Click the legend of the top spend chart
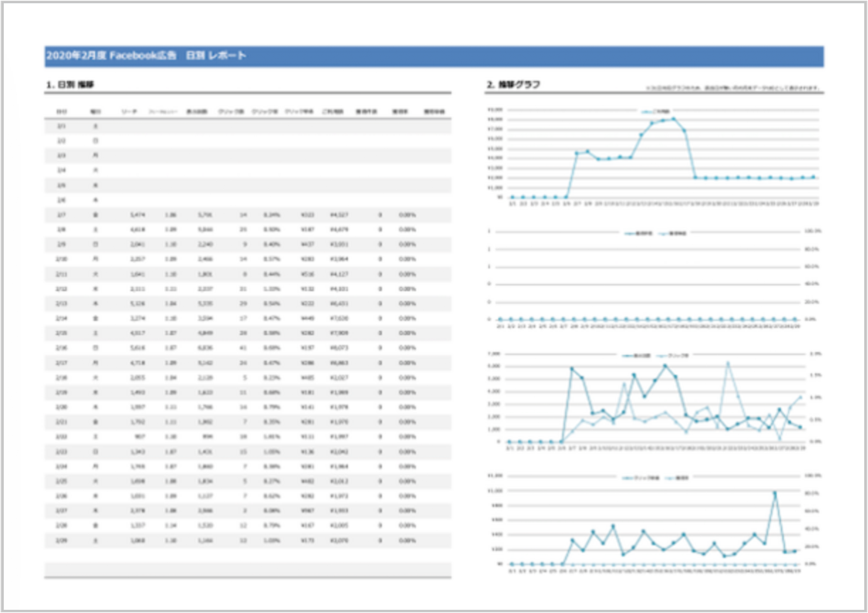 pos(656,111)
